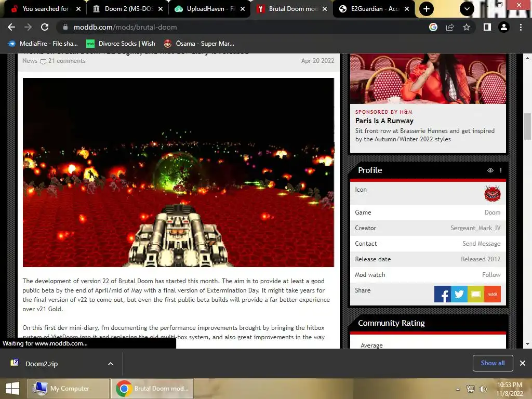Viewport: 532px width, 399px height.
Task: Open the clock and date
Action: coord(510,389)
